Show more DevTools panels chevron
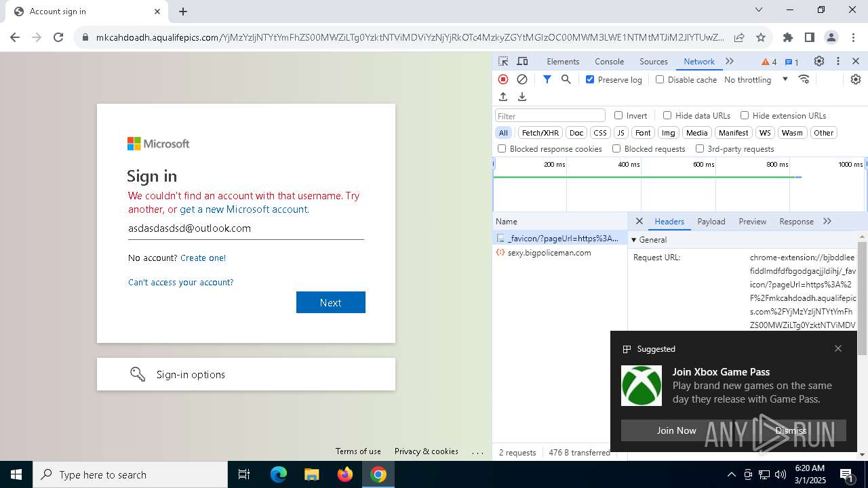This screenshot has width=868, height=488. tap(730, 61)
